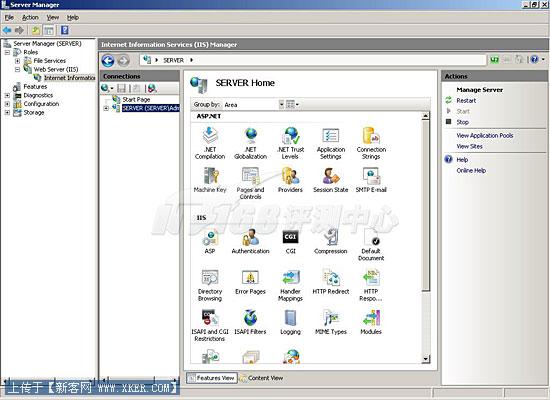550x400 pixels.
Task: Open HTTP Response Headers icon
Action: tap(371, 285)
